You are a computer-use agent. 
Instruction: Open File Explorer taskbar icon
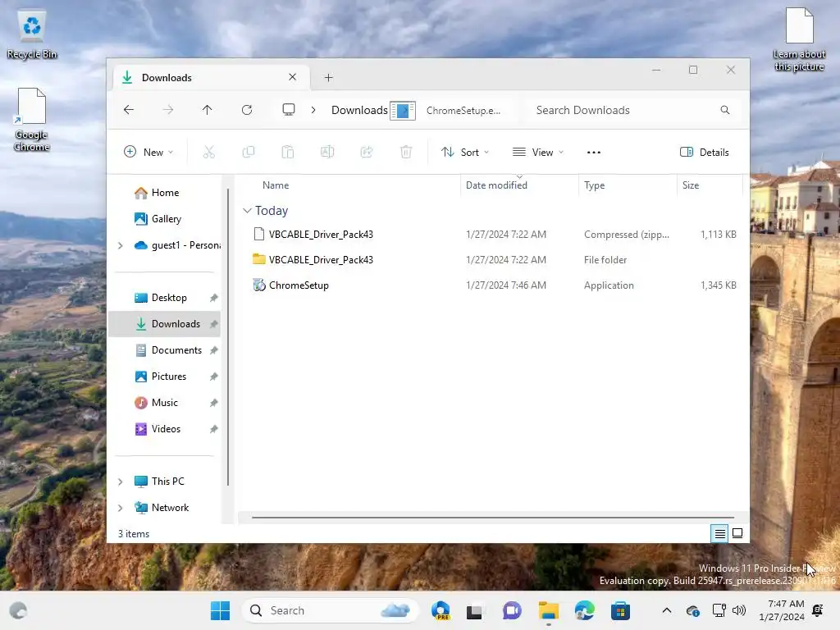tap(549, 610)
